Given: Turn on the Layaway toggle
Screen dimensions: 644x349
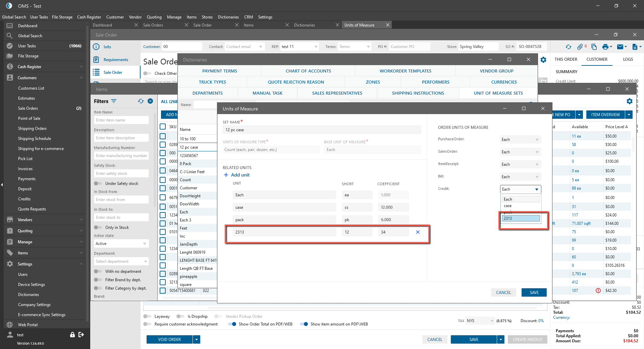Looking at the screenshot, I should [x=147, y=316].
